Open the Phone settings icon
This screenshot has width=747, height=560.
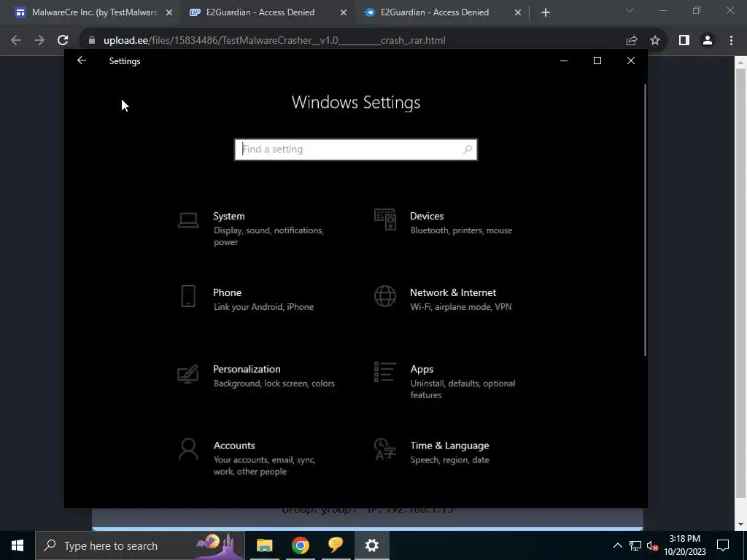(x=188, y=296)
